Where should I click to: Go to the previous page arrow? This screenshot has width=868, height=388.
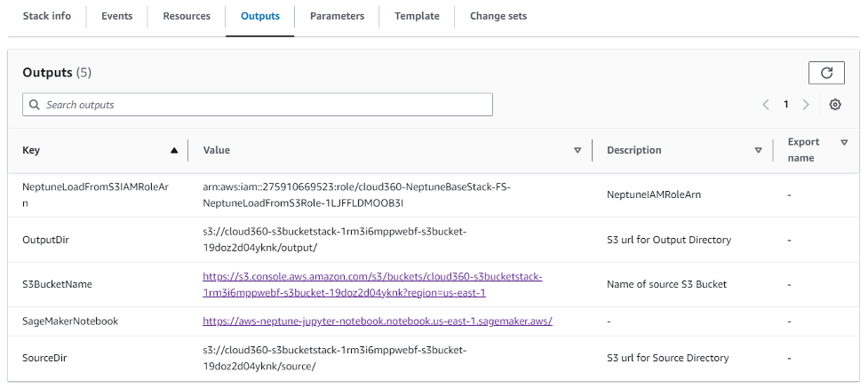coord(766,105)
